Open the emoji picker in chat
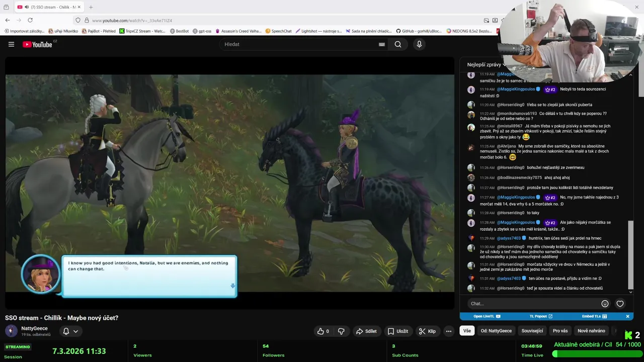The image size is (644, 362). (605, 304)
